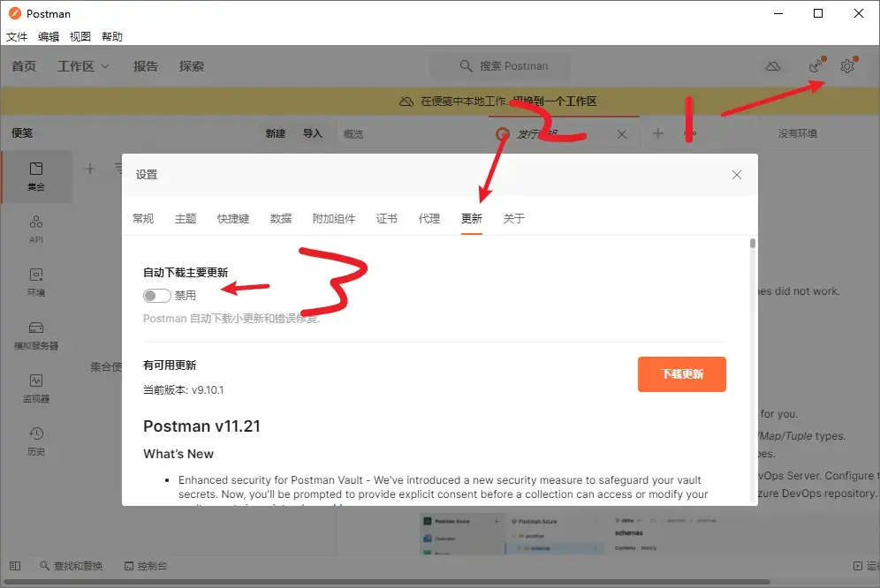Click the cloud offline icon in header
This screenshot has width=880, height=588.
[773, 66]
